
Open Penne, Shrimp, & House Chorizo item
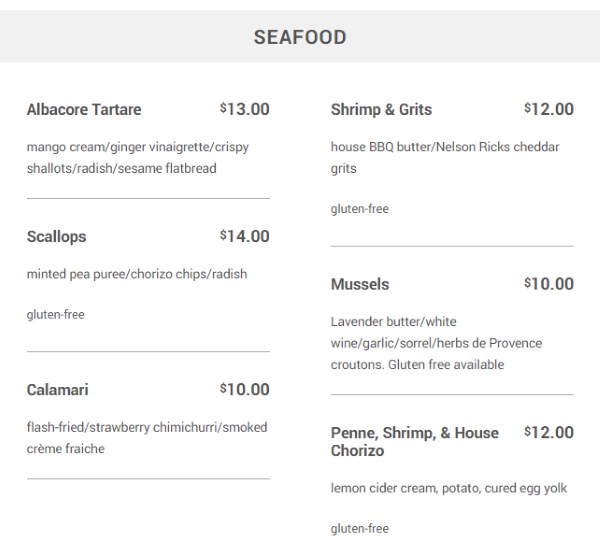click(414, 442)
